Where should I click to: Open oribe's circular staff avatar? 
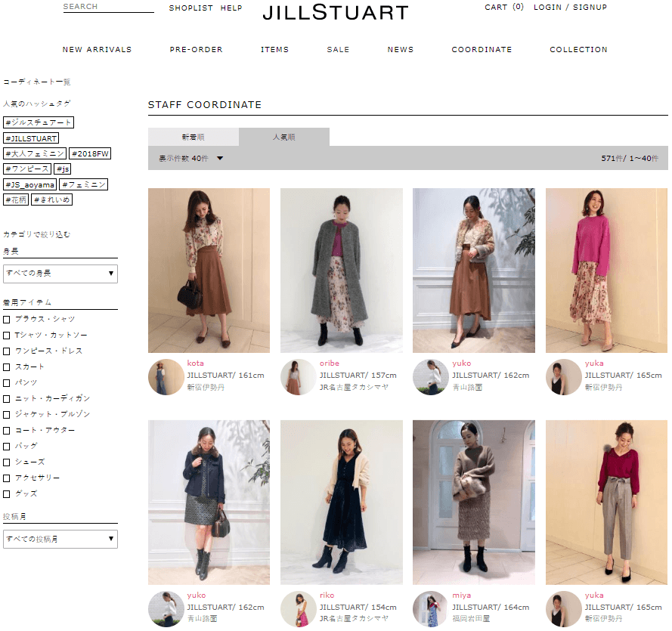click(x=299, y=376)
